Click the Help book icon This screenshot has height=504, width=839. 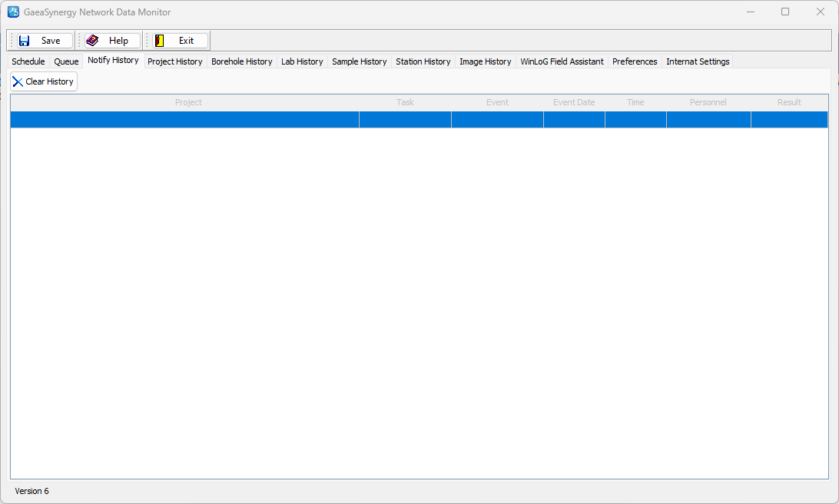click(x=92, y=41)
